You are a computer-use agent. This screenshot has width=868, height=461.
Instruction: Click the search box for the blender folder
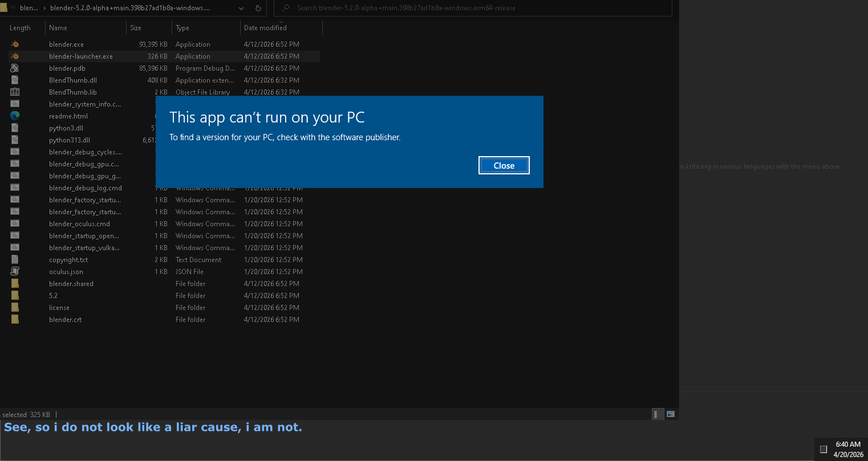click(x=473, y=8)
